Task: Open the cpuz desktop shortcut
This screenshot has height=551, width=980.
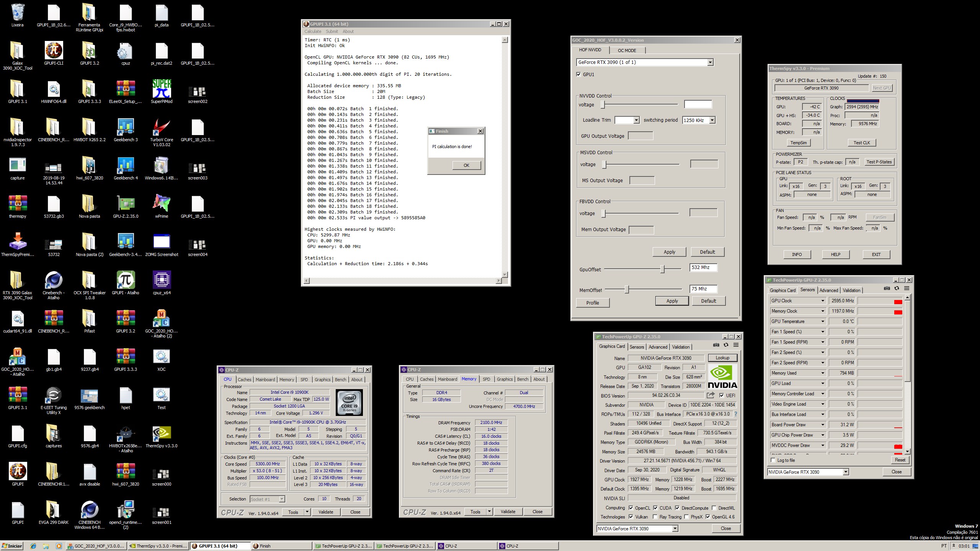Action: click(126, 54)
